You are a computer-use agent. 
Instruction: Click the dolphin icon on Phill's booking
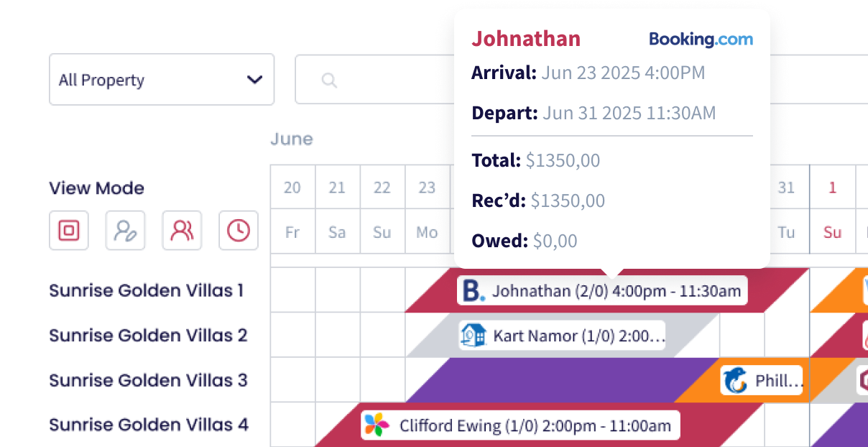point(736,380)
